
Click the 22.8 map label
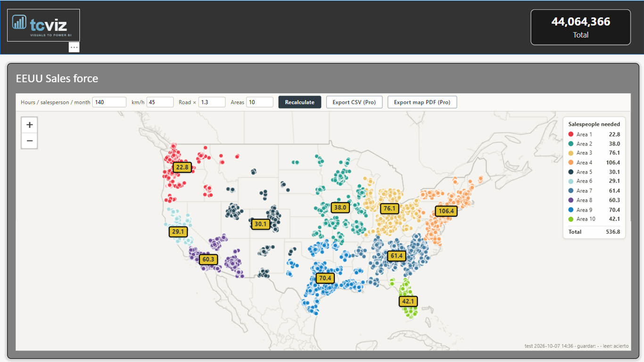182,167
